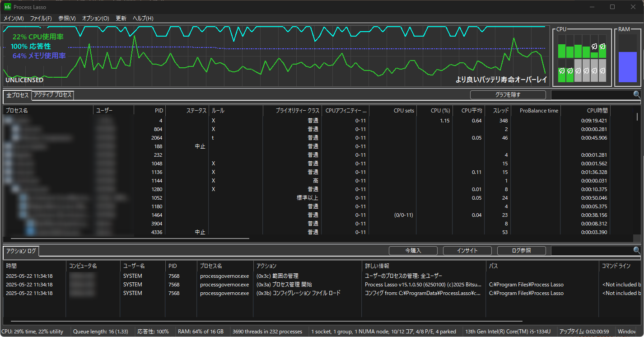
Task: Click the Process Lasso title bar icon
Action: coord(7,7)
